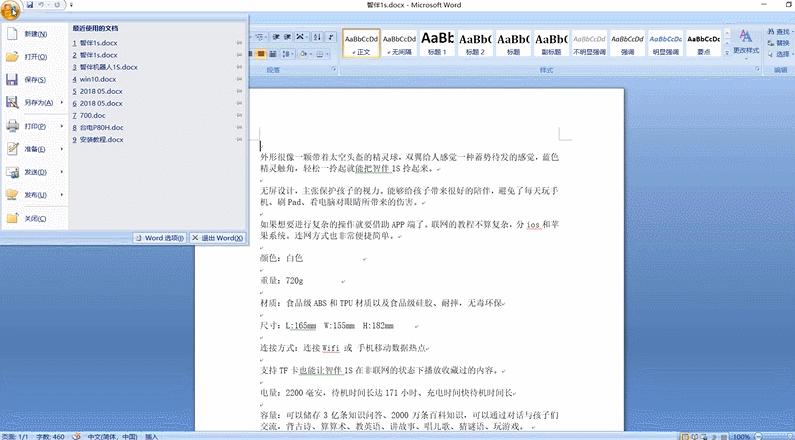795x440 pixels.
Task: Click the justify alignment icon
Action: (x=261, y=53)
